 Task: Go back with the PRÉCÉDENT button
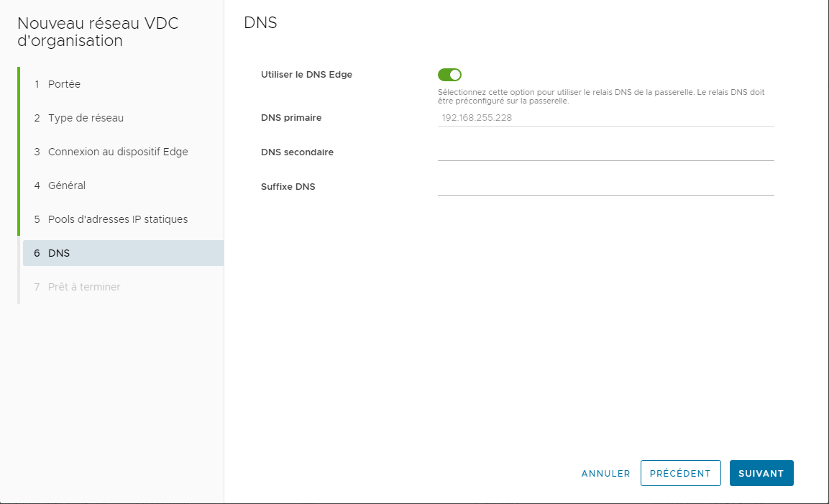click(x=680, y=473)
